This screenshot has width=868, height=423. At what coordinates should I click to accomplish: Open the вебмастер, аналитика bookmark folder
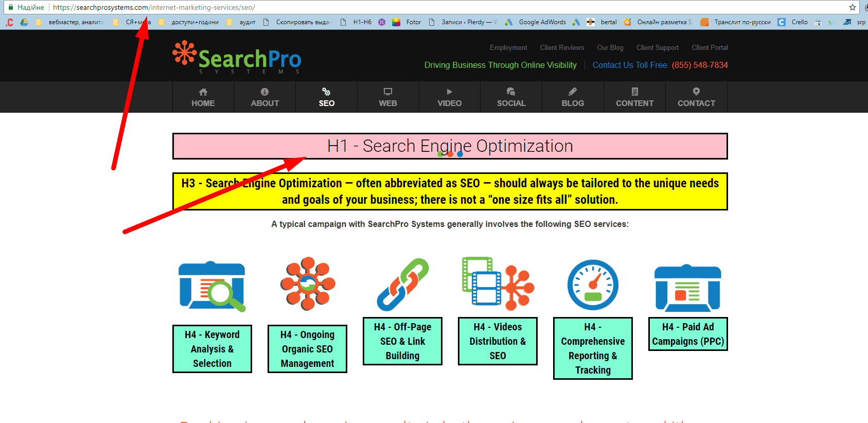[70, 22]
